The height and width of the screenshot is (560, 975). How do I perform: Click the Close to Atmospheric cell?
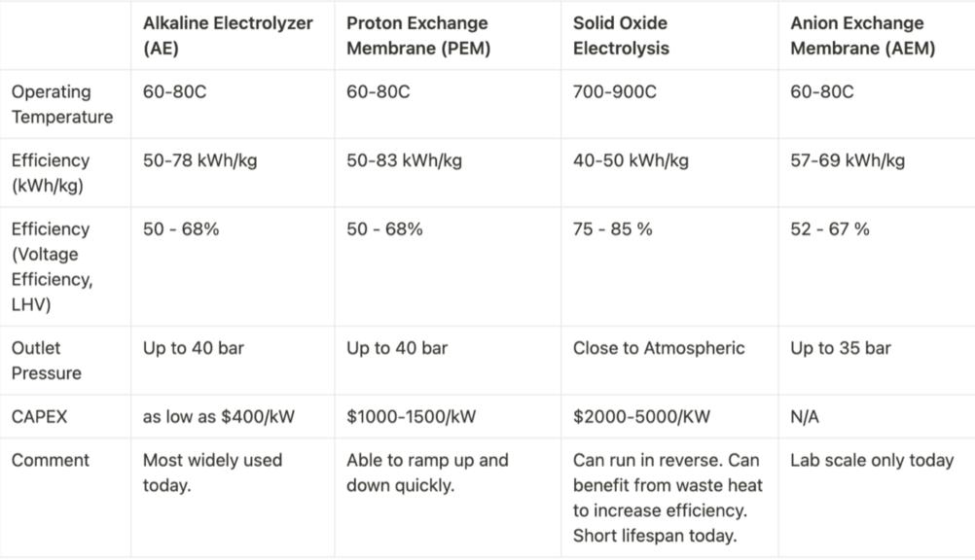pyautogui.click(x=658, y=348)
